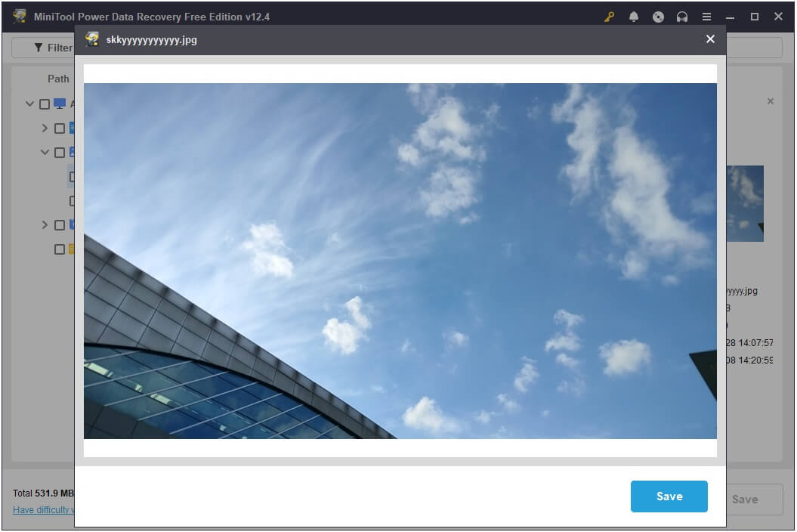Screen dimensions: 797x532
Task: Click the previewed sky photo
Action: [x=400, y=261]
